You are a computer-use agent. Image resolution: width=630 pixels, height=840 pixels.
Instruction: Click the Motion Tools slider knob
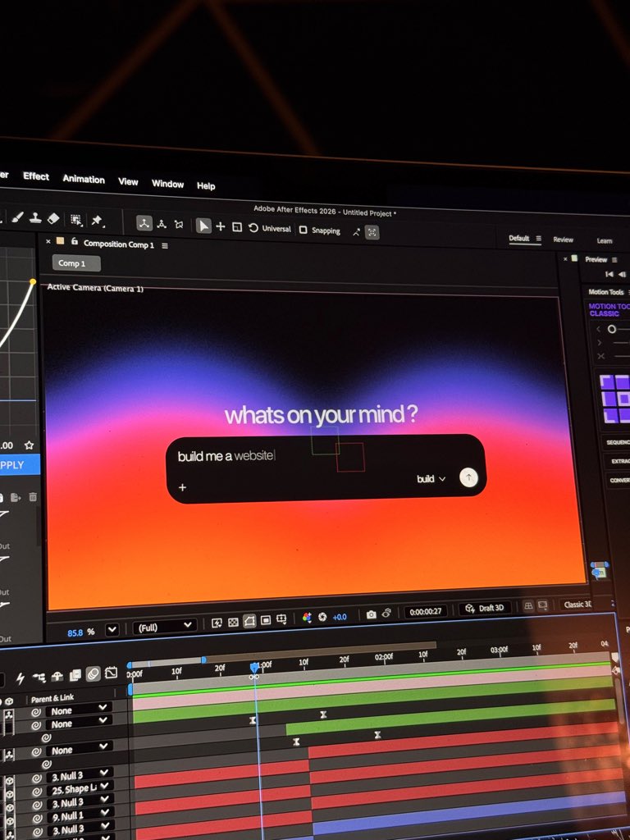click(x=612, y=329)
